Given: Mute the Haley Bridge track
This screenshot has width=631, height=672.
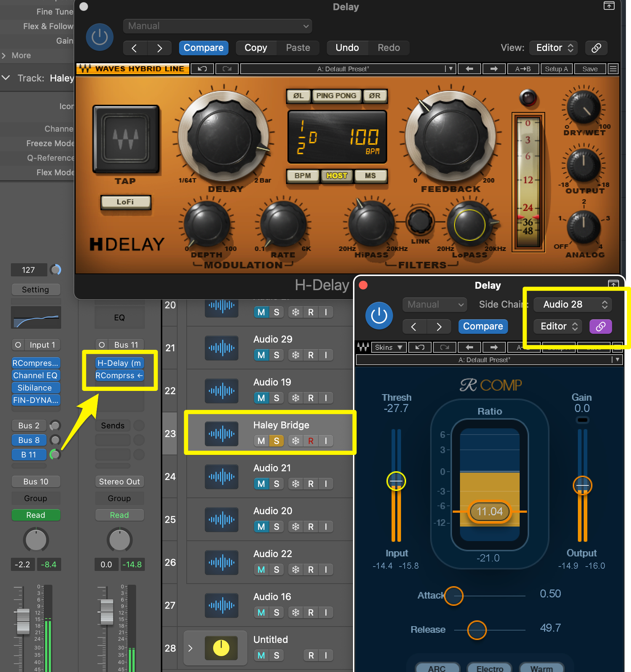Looking at the screenshot, I should (261, 441).
